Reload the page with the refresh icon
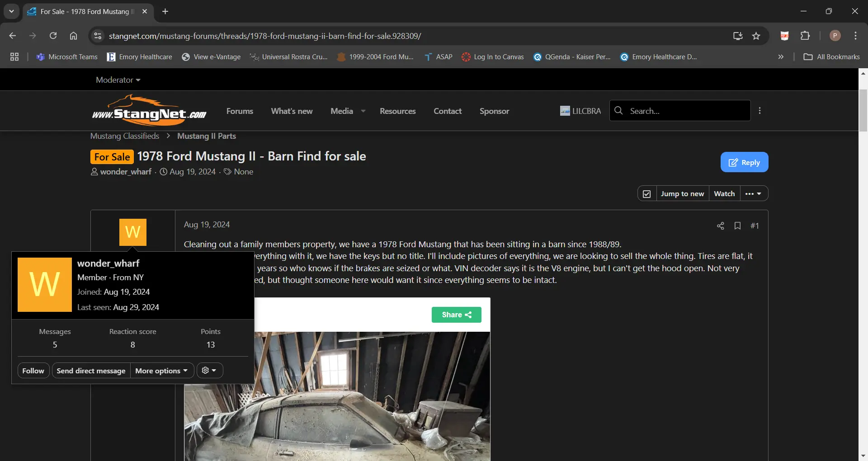 click(x=53, y=36)
